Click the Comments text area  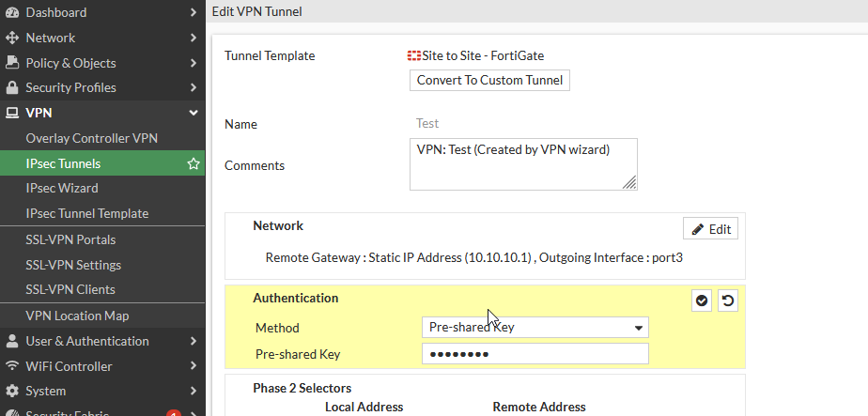522,164
